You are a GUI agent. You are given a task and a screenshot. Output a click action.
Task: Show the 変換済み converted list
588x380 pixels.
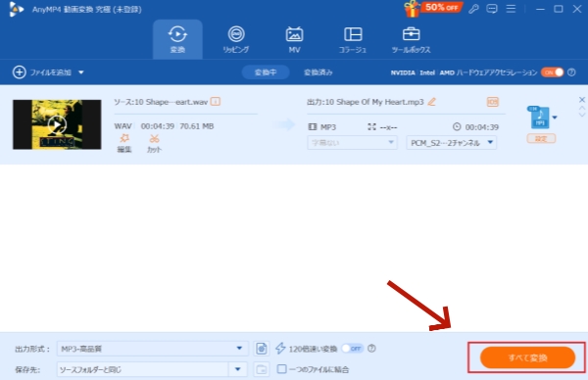[318, 72]
